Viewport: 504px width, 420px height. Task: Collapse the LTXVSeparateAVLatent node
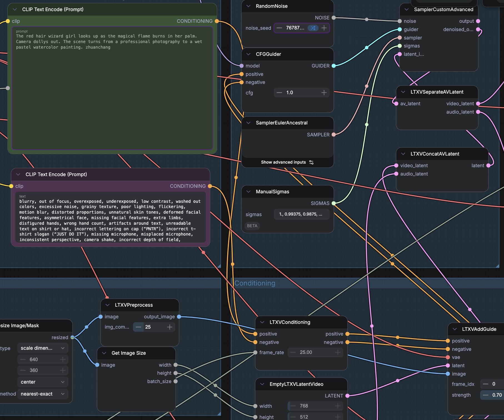(403, 92)
